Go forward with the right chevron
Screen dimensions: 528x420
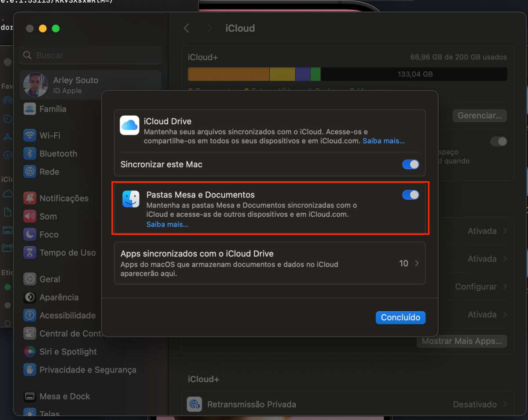click(209, 28)
